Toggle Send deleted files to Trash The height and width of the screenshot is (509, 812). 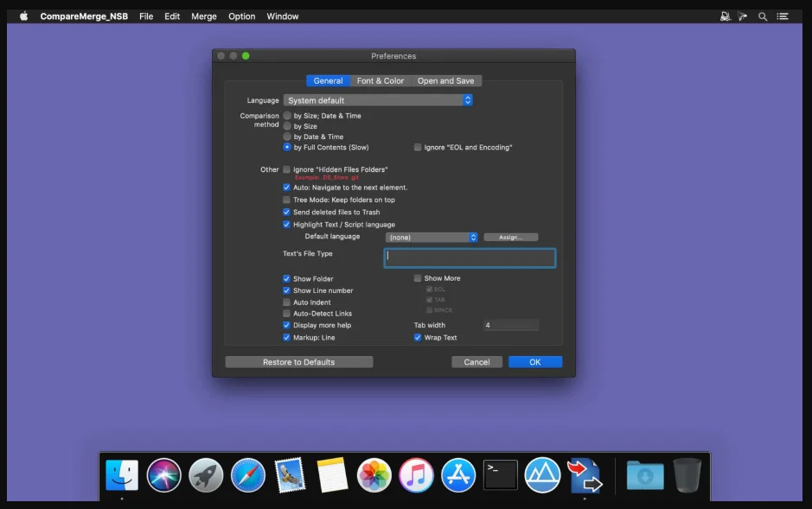click(286, 212)
